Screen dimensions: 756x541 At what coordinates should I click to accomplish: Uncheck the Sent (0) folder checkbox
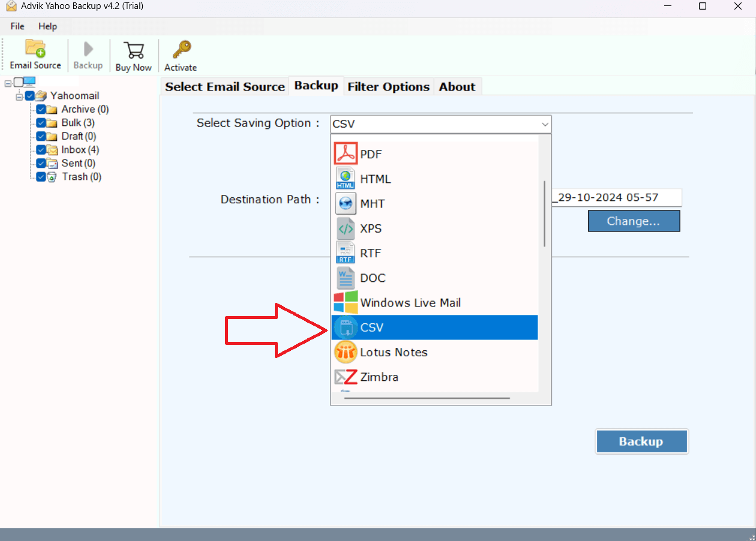click(x=41, y=163)
